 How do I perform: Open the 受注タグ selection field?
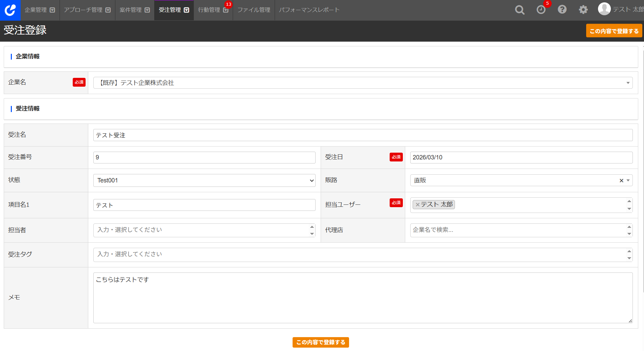pyautogui.click(x=363, y=255)
